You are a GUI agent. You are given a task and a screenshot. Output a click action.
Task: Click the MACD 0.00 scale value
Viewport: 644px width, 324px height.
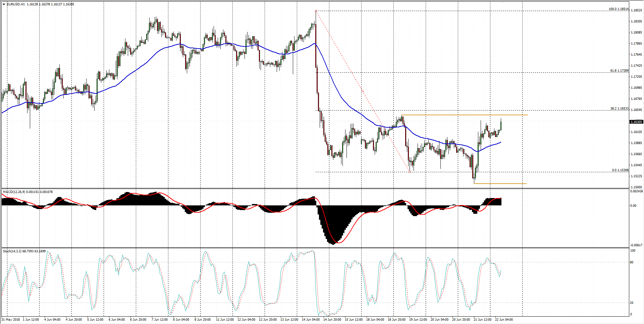(633, 206)
